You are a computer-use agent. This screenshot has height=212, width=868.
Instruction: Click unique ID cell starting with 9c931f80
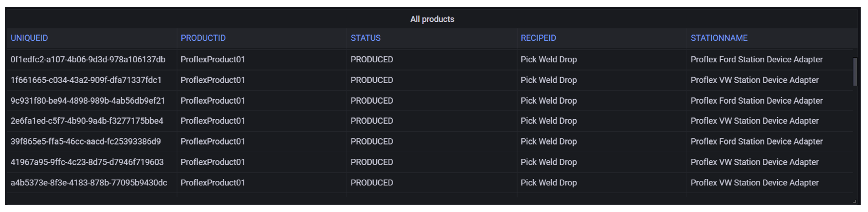click(88, 101)
